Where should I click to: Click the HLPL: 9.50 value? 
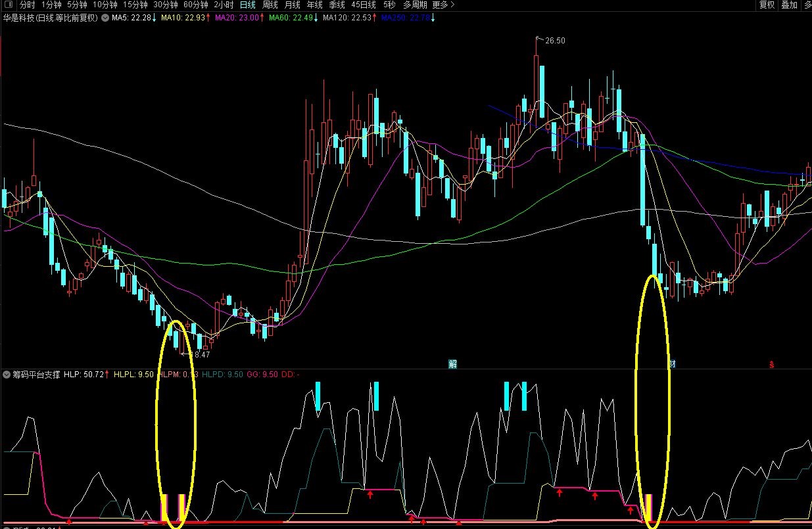click(x=133, y=375)
